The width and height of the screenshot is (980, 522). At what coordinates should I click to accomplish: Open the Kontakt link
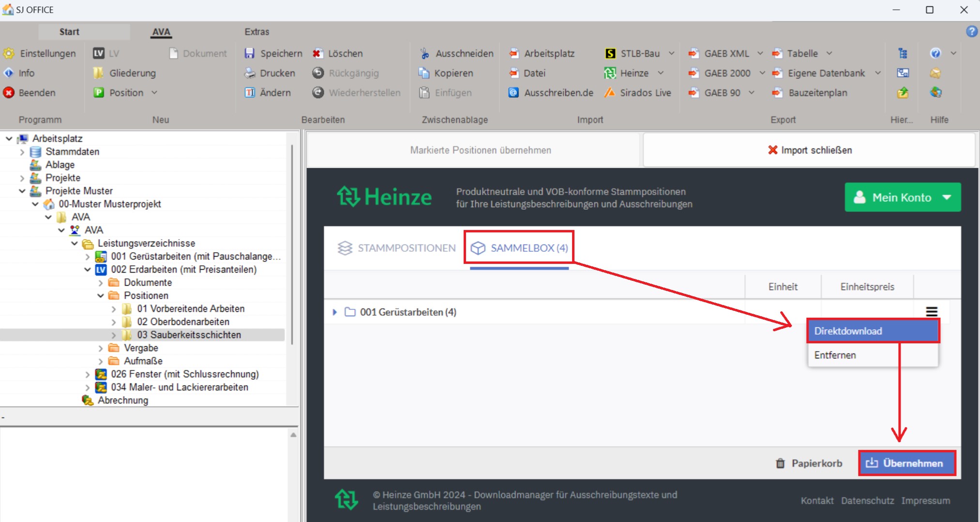point(817,501)
